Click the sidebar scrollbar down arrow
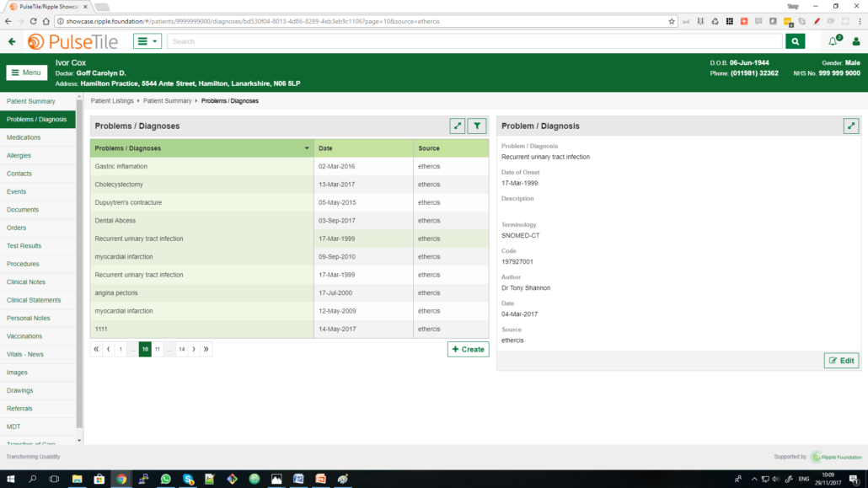The height and width of the screenshot is (488, 868). click(80, 440)
